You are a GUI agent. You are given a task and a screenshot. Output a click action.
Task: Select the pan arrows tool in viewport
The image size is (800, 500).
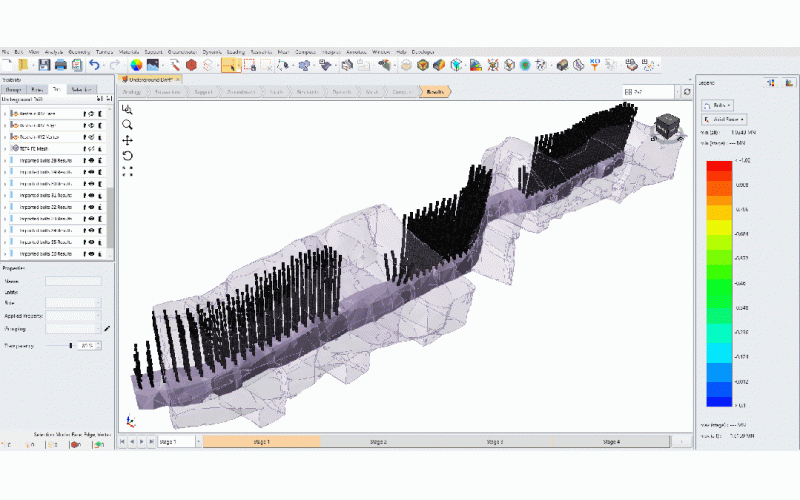128,141
